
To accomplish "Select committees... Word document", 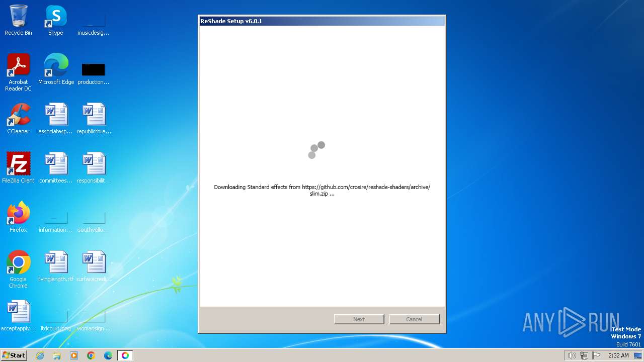I will pos(56,168).
